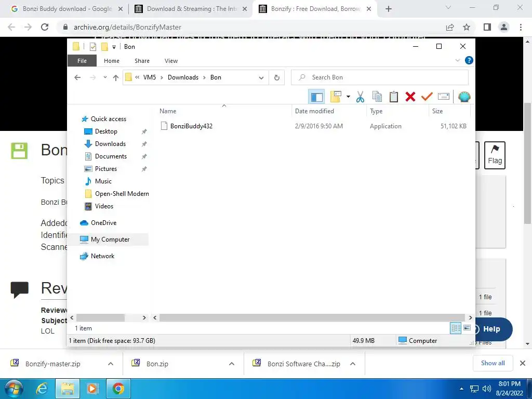Open Downloads in navigation pane
Screen dimensions: 532x399
[x=110, y=144]
